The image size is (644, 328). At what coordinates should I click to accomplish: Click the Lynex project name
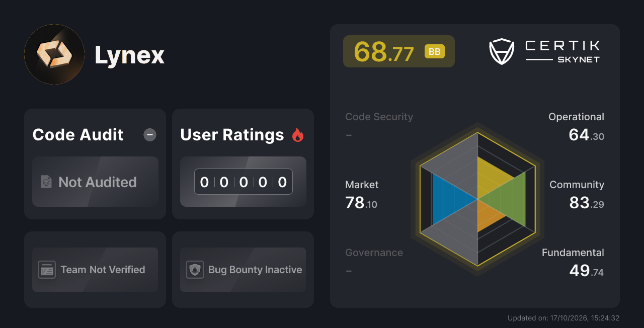tap(130, 55)
